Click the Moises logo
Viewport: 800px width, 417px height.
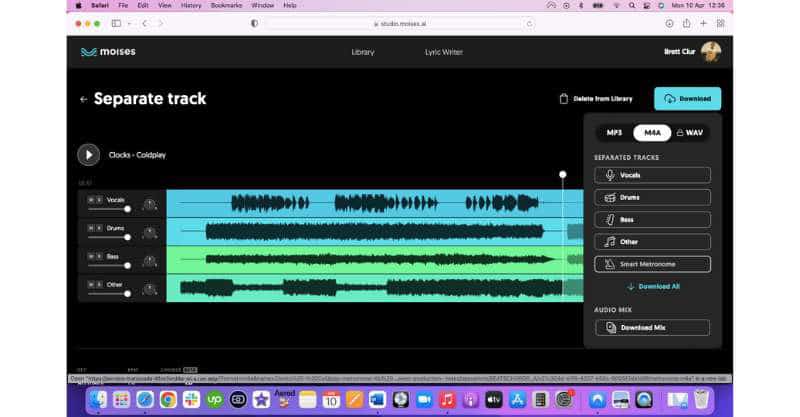pyautogui.click(x=108, y=52)
